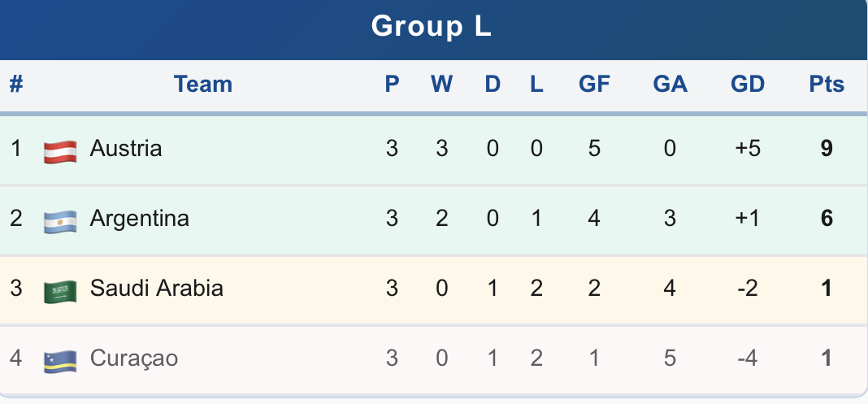Select the Curaçao team name
Viewport: 868px width, 404px height.
133,358
